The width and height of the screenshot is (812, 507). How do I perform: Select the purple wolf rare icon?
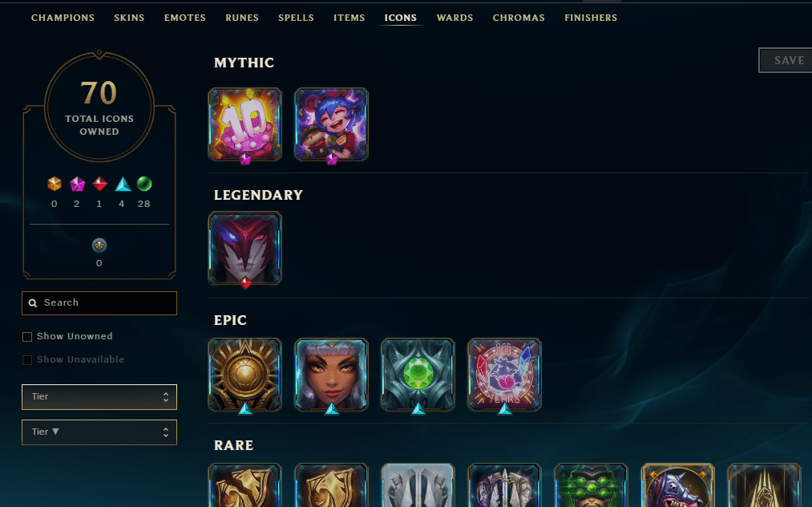(x=677, y=485)
